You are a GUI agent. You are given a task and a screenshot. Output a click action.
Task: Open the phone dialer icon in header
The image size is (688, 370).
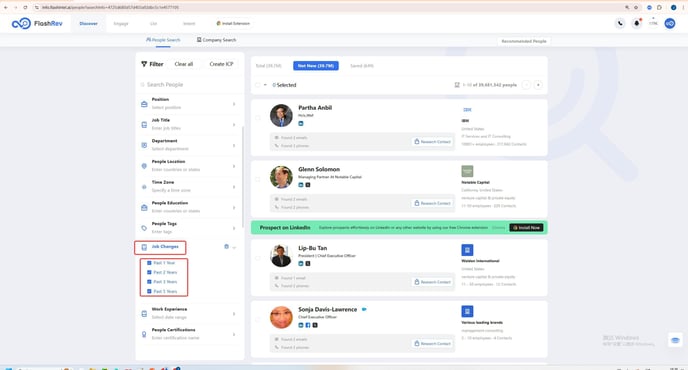pyautogui.click(x=620, y=23)
